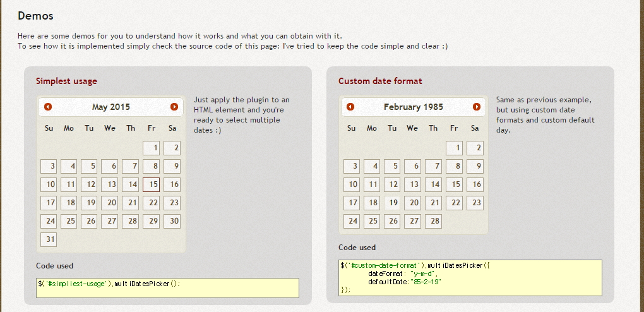Click the simplest-usage code box
Image resolution: width=644 pixels, height=312 pixels.
pyautogui.click(x=167, y=288)
